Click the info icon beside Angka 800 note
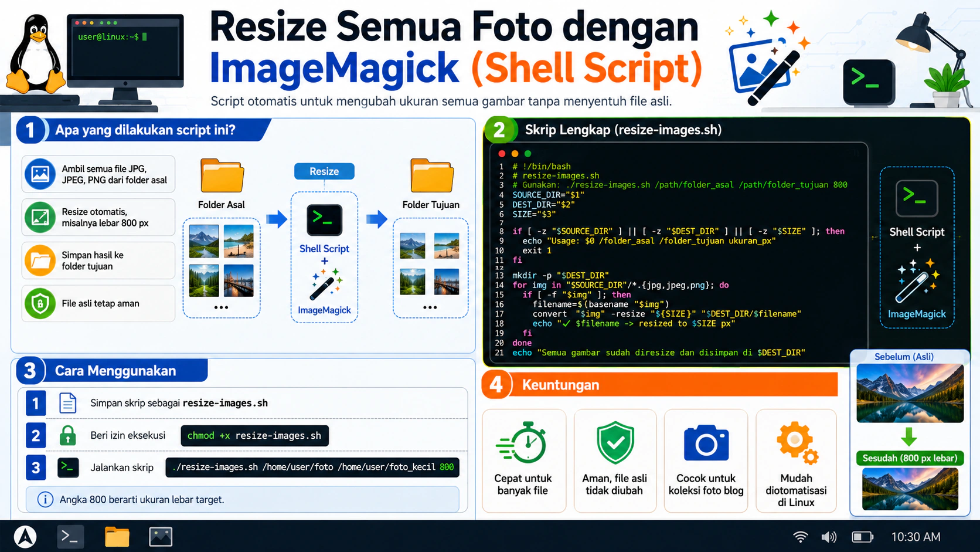 click(45, 499)
